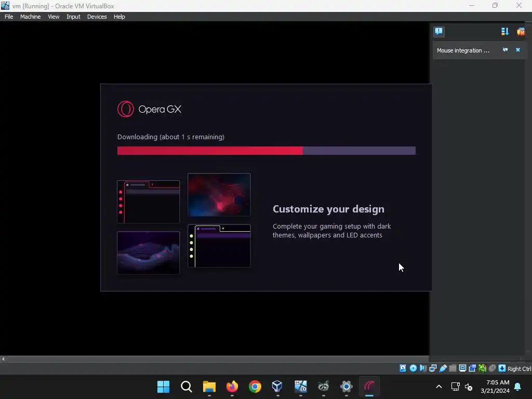
Task: Click the Downloading about 1 s remaining text
Action: [170, 137]
